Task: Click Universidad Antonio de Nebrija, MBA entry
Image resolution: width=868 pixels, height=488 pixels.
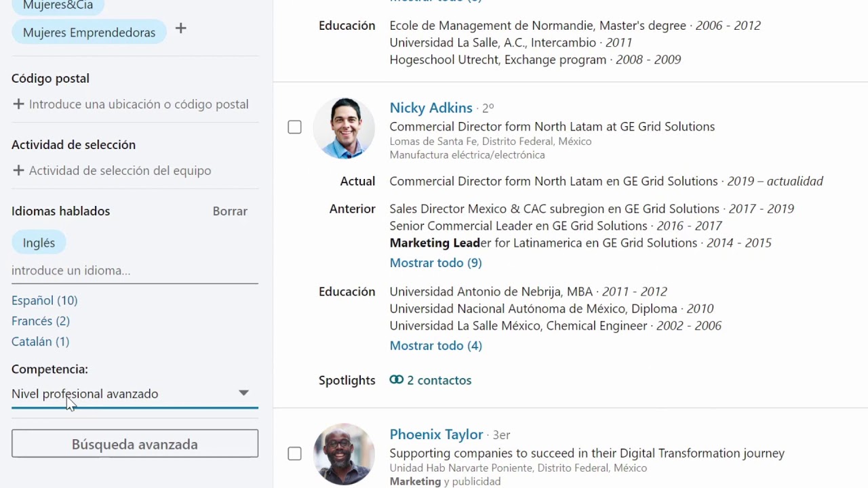Action: (x=528, y=291)
